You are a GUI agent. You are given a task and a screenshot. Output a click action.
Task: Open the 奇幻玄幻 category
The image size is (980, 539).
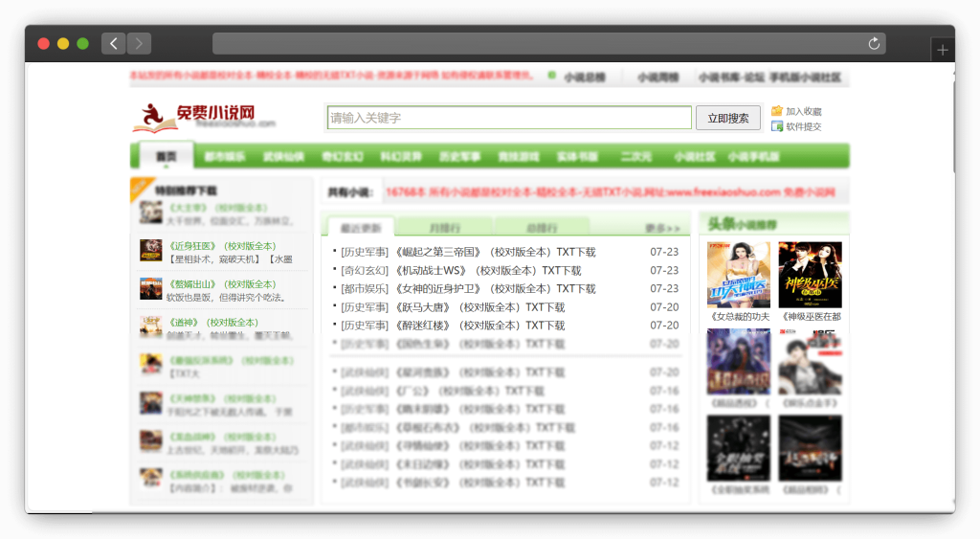[343, 156]
